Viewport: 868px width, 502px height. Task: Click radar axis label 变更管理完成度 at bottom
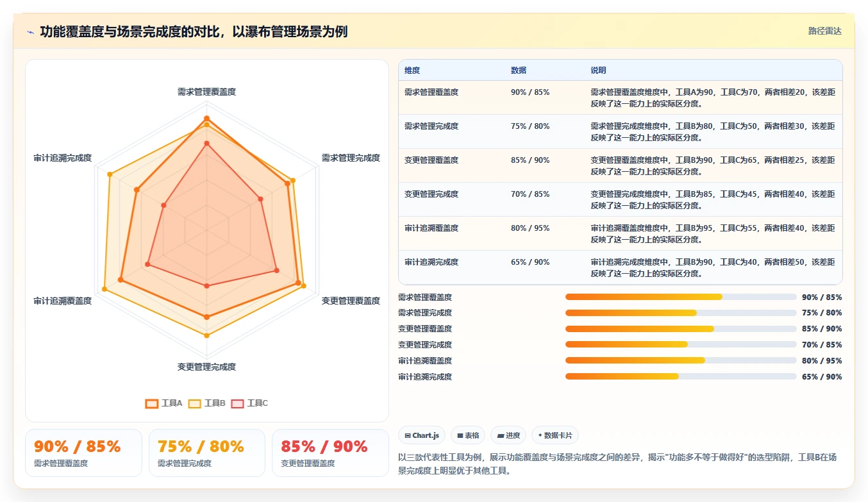(206, 367)
